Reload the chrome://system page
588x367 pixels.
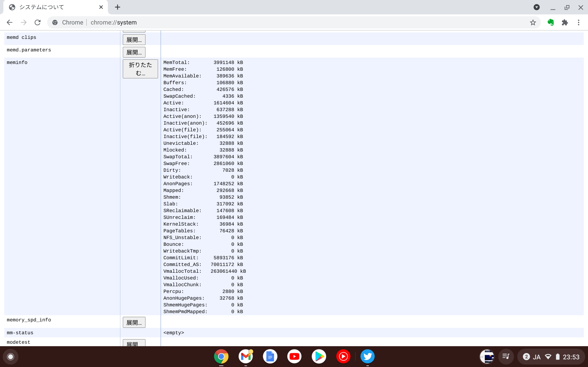click(37, 22)
